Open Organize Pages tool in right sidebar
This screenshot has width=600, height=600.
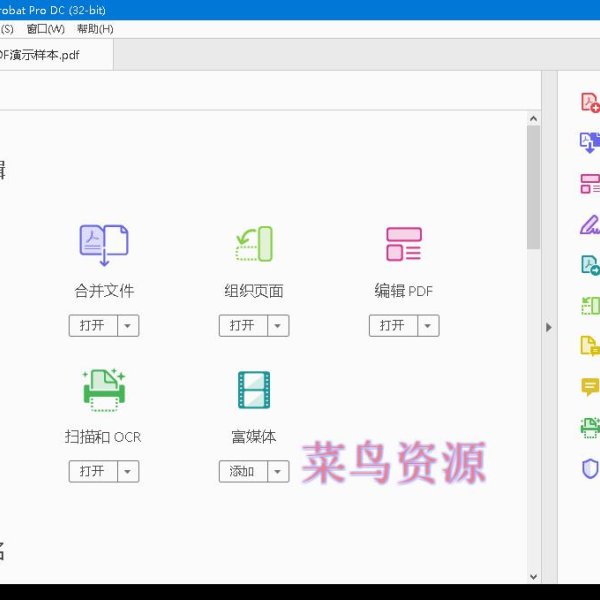(590, 306)
